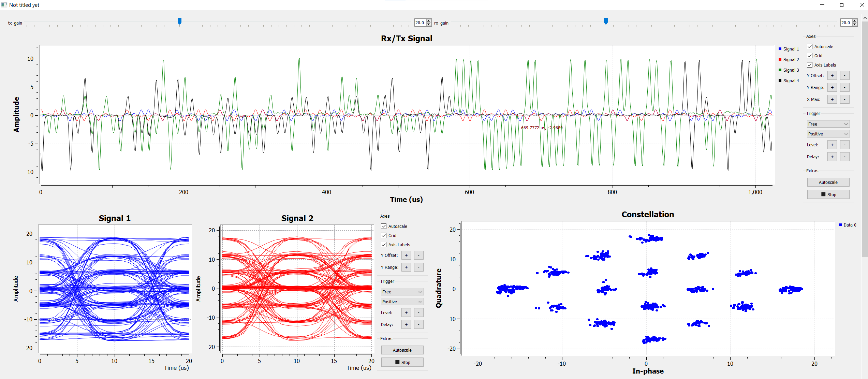Toggle Autoscale checkbox in top Axes panel

tap(810, 46)
